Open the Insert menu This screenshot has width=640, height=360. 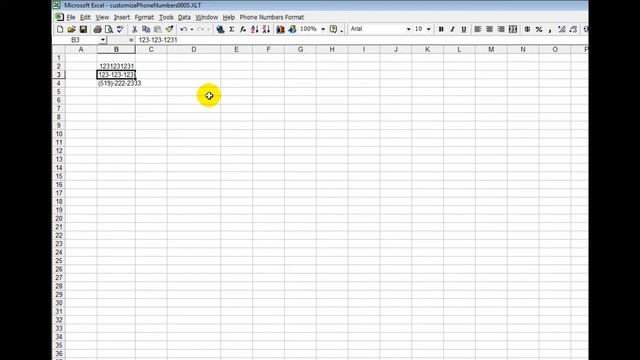point(122,17)
